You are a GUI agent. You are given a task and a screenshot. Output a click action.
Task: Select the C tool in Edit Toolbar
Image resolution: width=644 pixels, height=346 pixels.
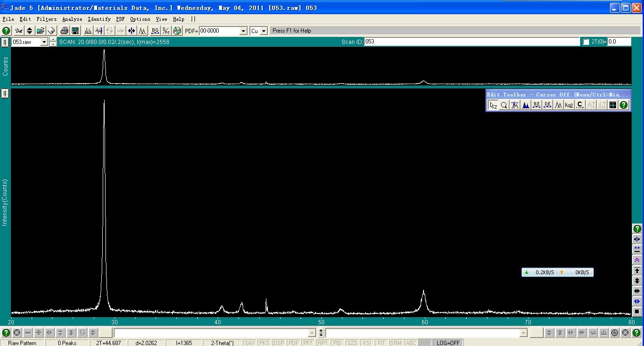[x=580, y=105]
